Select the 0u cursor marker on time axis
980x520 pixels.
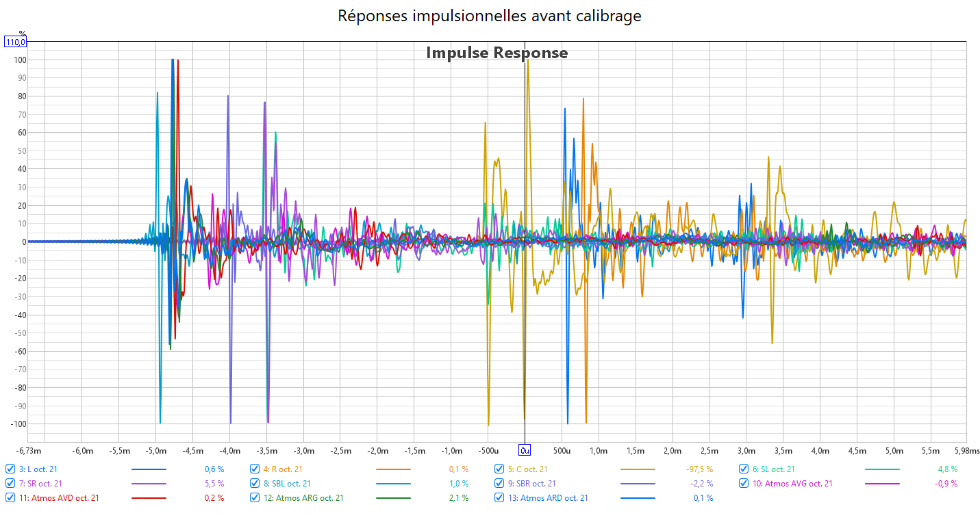tap(525, 450)
